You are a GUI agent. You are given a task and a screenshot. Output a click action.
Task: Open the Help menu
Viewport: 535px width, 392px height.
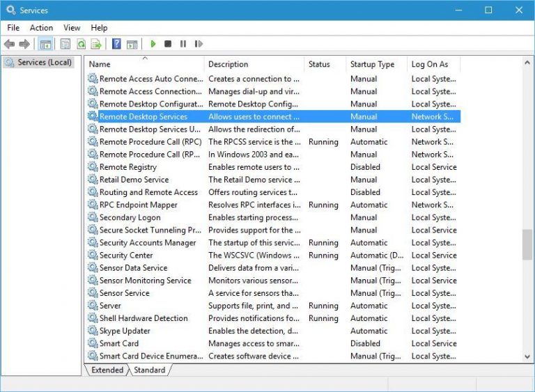(x=99, y=28)
